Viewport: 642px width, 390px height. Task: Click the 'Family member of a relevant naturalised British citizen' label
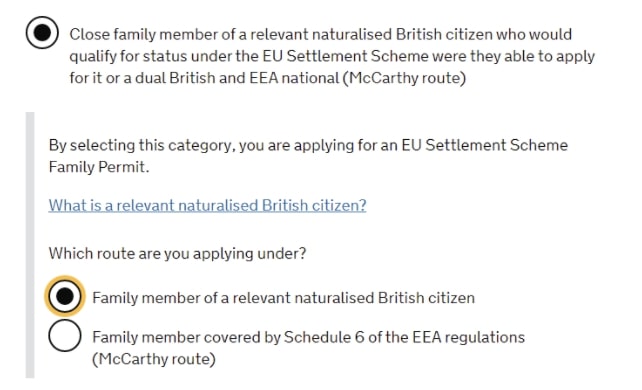[283, 298]
